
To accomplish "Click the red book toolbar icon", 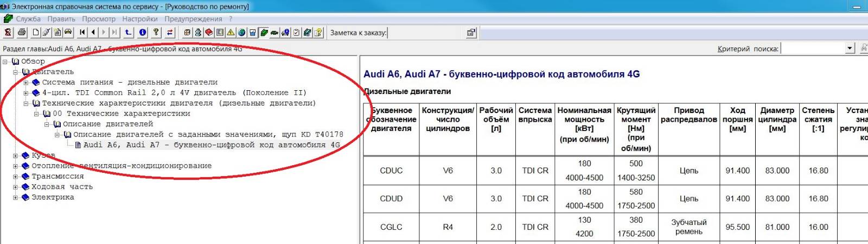I will click(209, 32).
